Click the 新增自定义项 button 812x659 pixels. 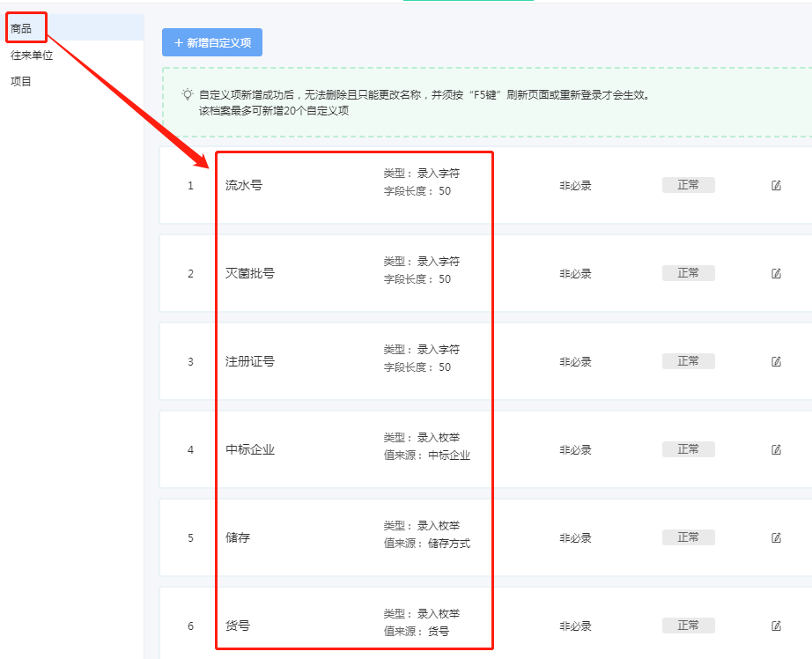pyautogui.click(x=212, y=42)
